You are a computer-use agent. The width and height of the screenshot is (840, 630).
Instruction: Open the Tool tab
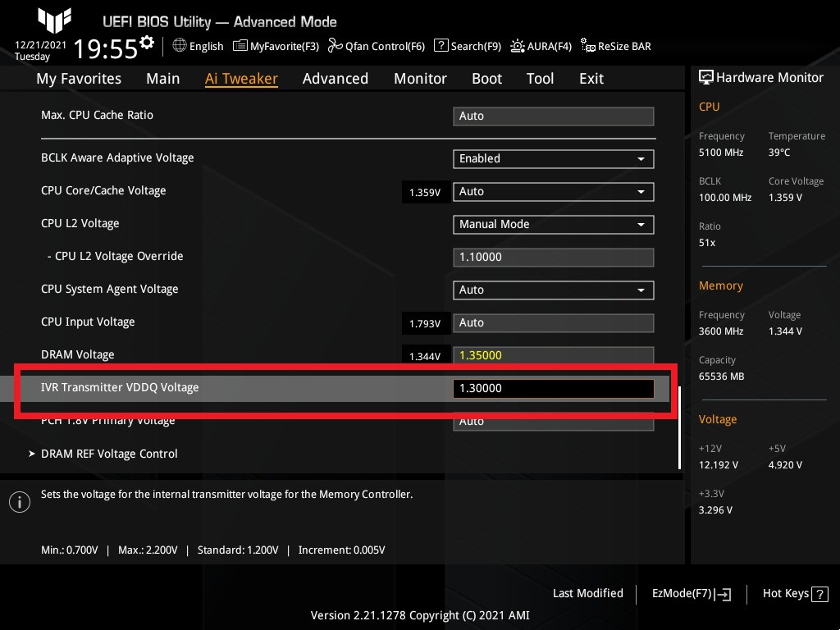tap(540, 78)
